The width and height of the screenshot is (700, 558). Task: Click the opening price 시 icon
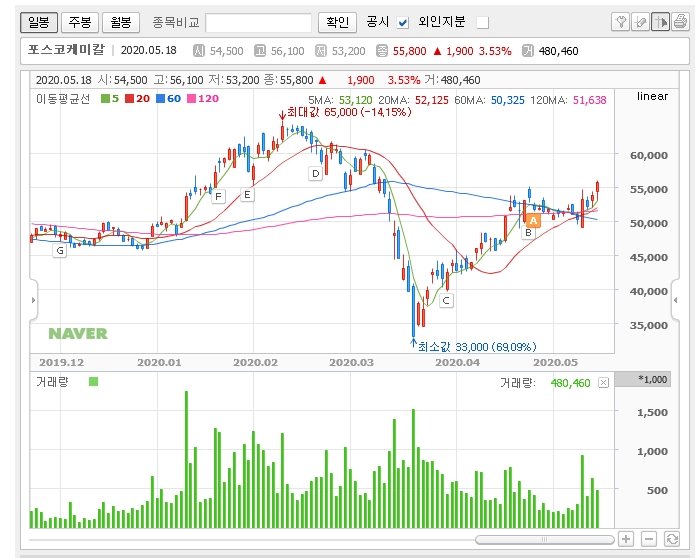coord(198,51)
